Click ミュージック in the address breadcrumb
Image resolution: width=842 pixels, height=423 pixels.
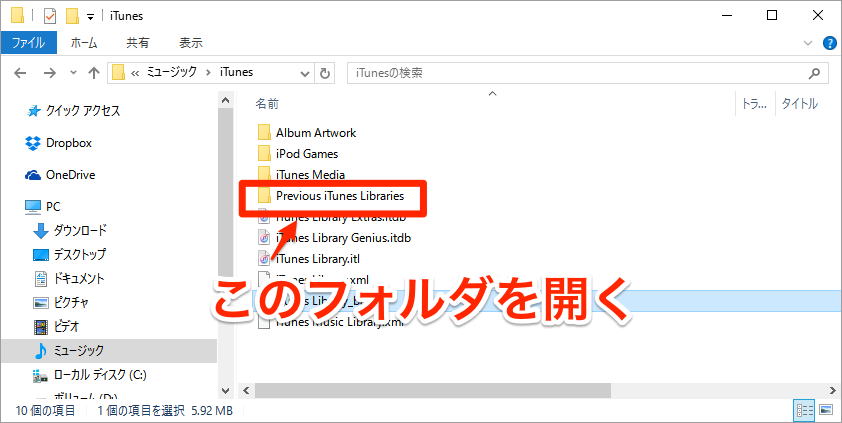point(172,72)
